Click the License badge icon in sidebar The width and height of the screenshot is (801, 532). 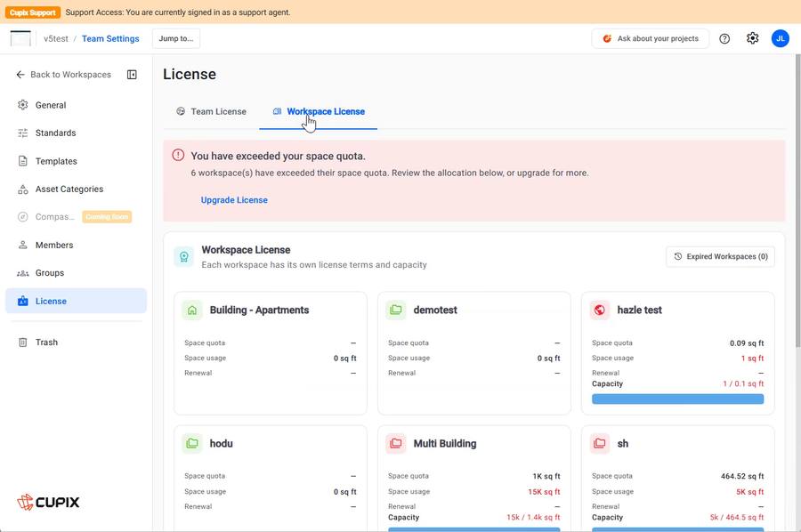[x=23, y=302]
